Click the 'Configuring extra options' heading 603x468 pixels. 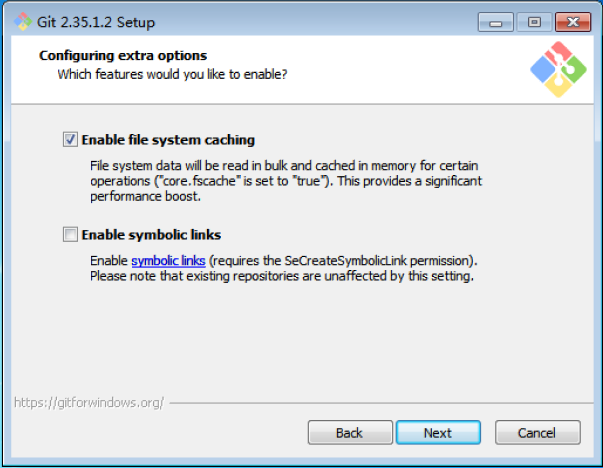(123, 55)
